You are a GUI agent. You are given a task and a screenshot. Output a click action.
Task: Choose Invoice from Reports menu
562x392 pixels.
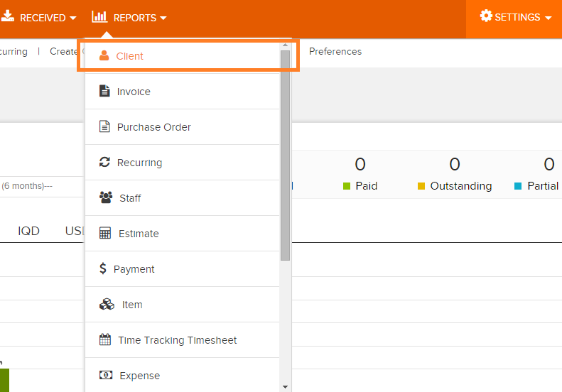coord(183,92)
